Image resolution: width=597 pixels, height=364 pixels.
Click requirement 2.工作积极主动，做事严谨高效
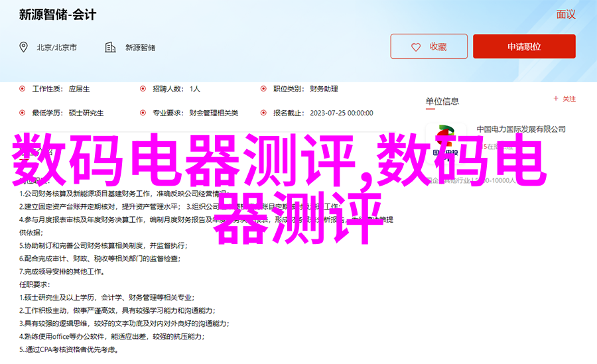click(x=117, y=311)
